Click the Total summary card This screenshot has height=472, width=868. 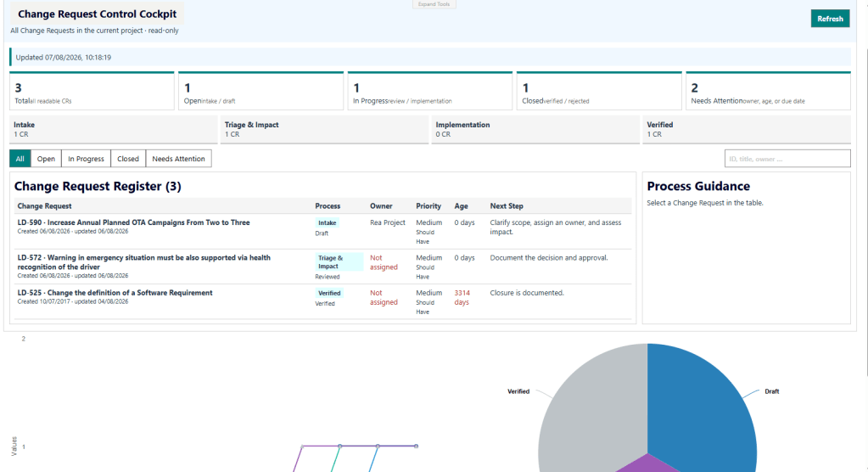(x=92, y=91)
